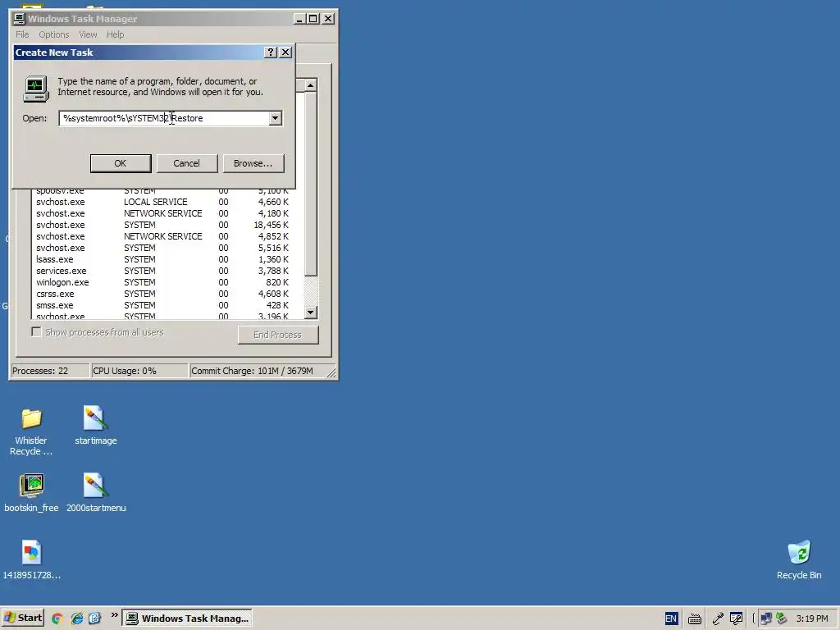Select the 1418951728 image file icon

(32, 559)
